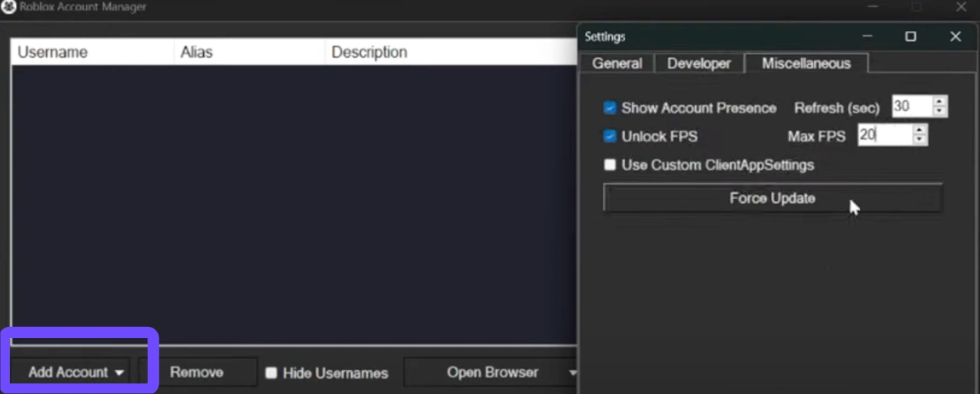Click the Force Update button
The width and height of the screenshot is (980, 394).
point(772,198)
